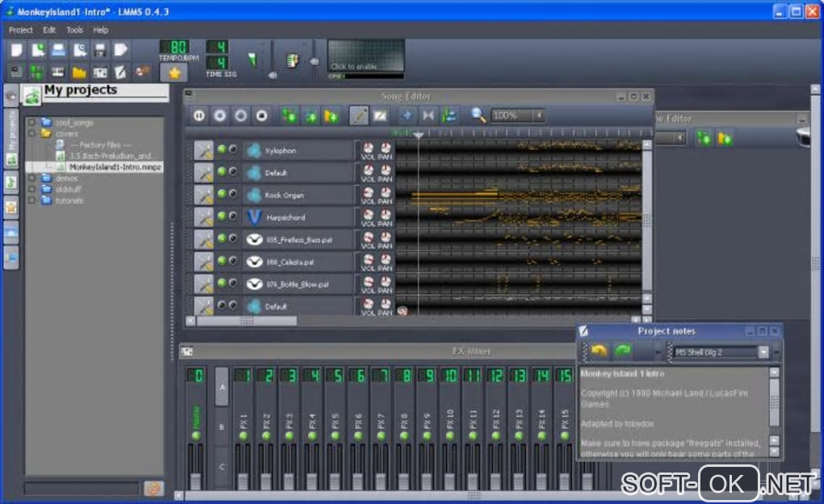The width and height of the screenshot is (824, 504).
Task: Click the yellow star button under tempo
Action: [x=173, y=72]
